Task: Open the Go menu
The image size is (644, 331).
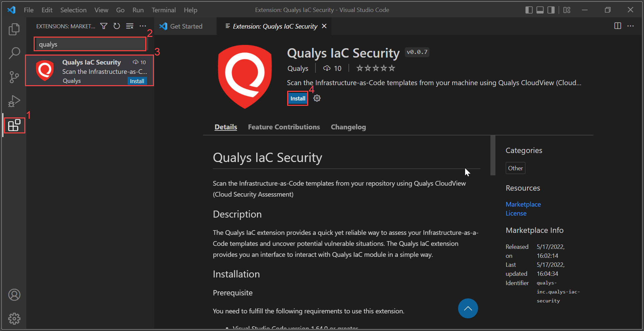Action: (120, 10)
